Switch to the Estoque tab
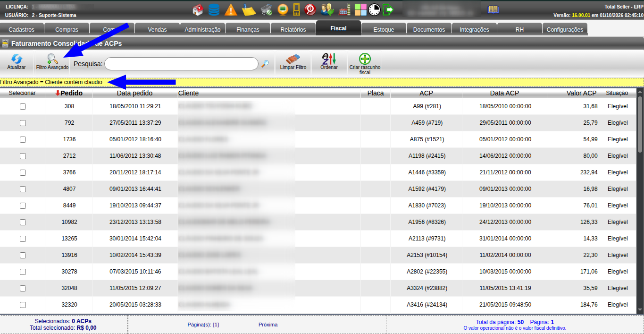This screenshot has height=334, width=644. tap(384, 29)
